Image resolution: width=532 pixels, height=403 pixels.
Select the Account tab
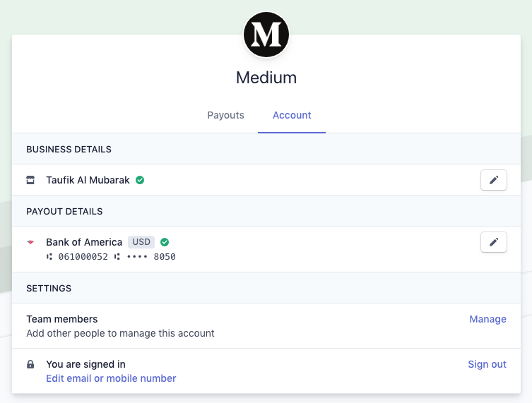[x=292, y=115]
